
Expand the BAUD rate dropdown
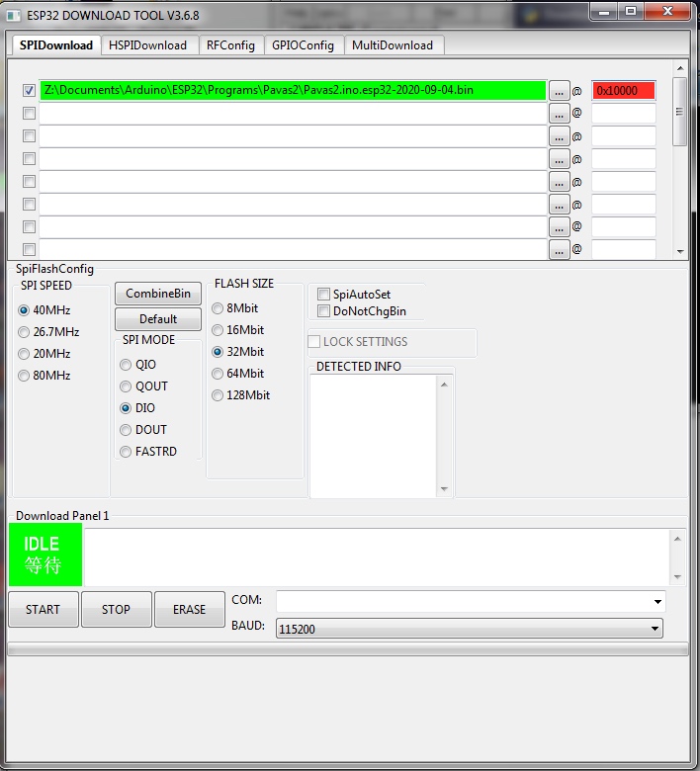[x=655, y=629]
